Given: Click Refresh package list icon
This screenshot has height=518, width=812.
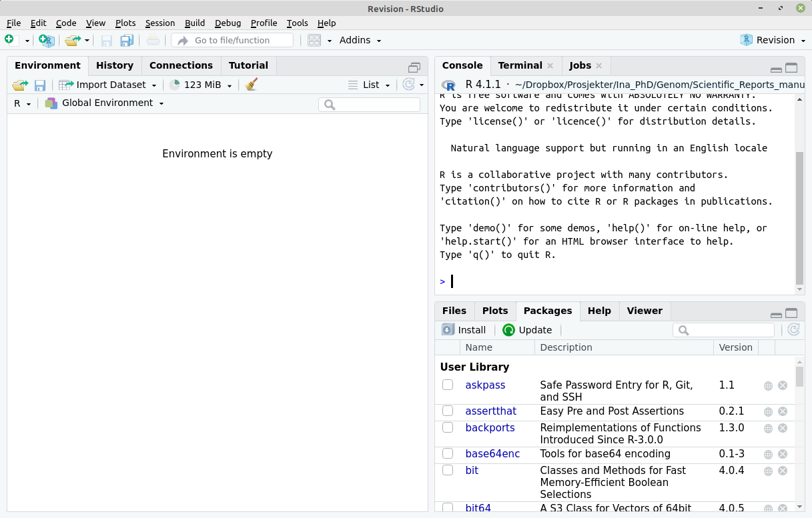Looking at the screenshot, I should [x=793, y=329].
